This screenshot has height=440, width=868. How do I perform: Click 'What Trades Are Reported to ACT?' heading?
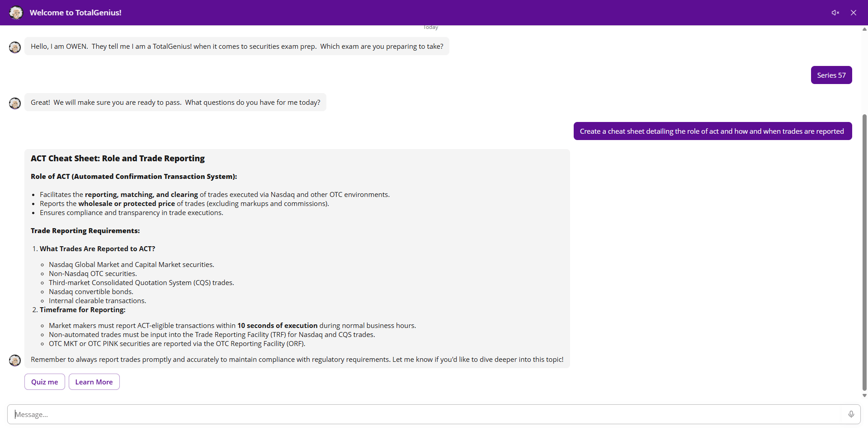tap(97, 249)
